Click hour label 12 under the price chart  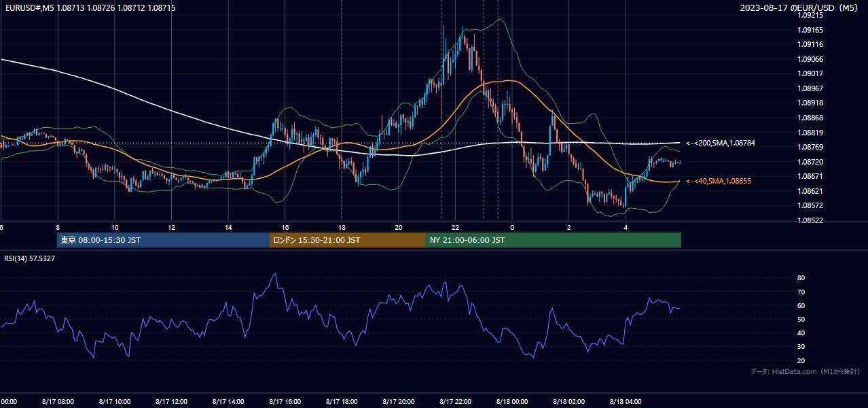[172, 227]
